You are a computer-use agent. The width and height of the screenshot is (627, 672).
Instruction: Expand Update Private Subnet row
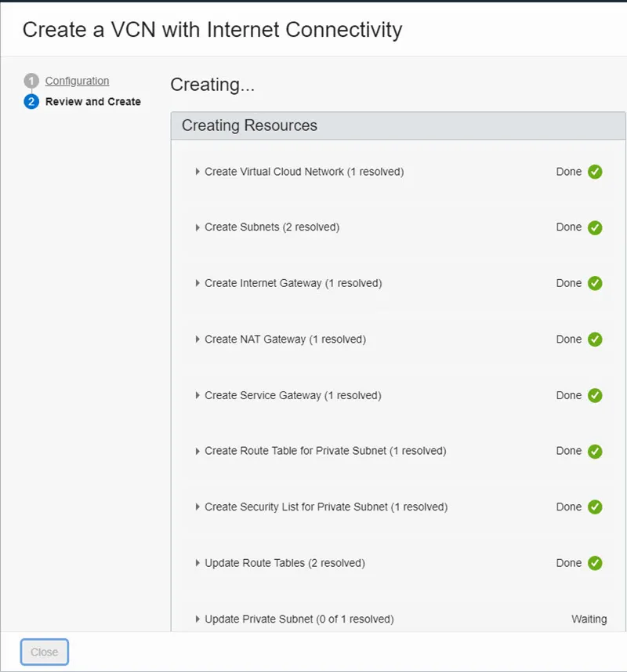pos(198,619)
